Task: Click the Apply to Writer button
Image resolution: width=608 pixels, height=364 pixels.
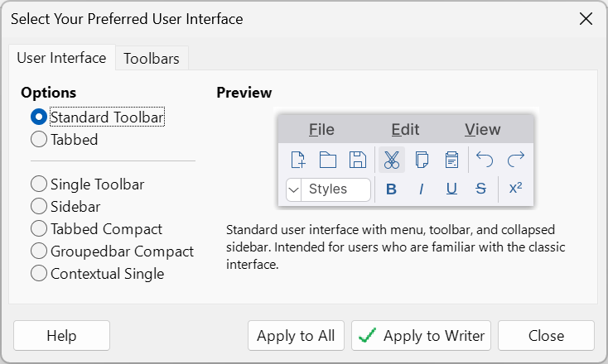Action: point(421,335)
